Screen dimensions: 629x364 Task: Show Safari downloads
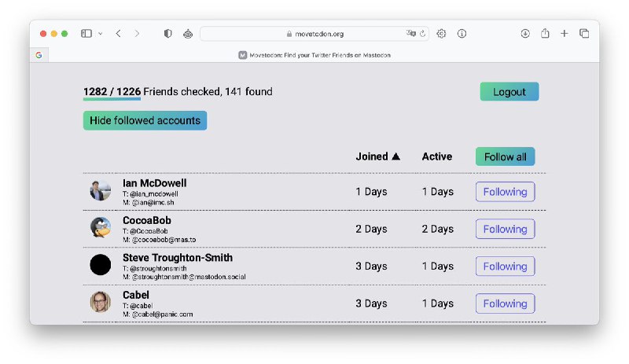tap(525, 34)
